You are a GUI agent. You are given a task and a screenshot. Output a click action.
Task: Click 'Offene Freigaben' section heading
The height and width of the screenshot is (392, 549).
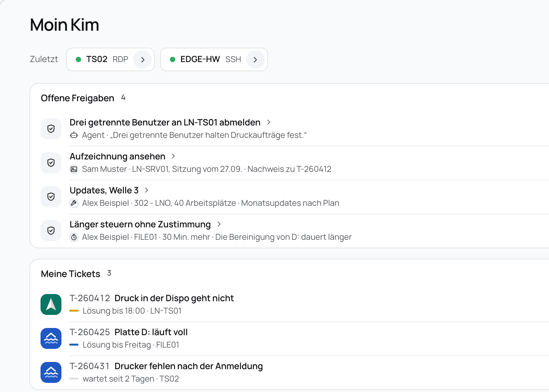77,98
